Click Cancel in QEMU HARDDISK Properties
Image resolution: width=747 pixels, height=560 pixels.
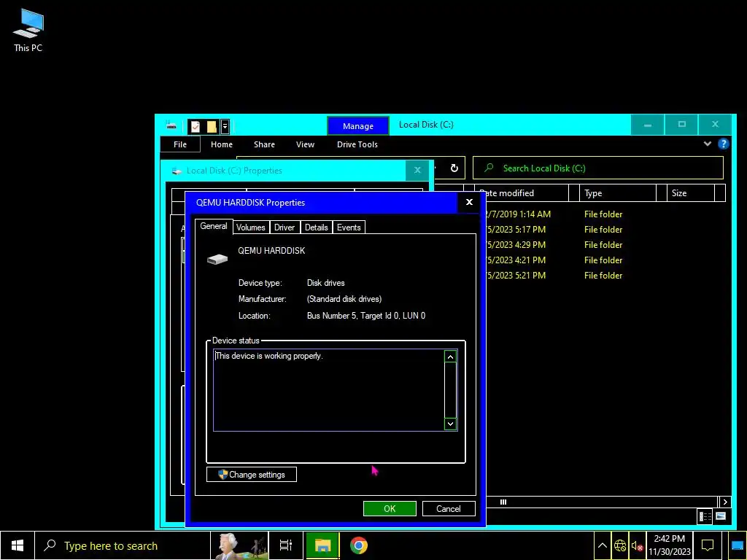coord(449,508)
